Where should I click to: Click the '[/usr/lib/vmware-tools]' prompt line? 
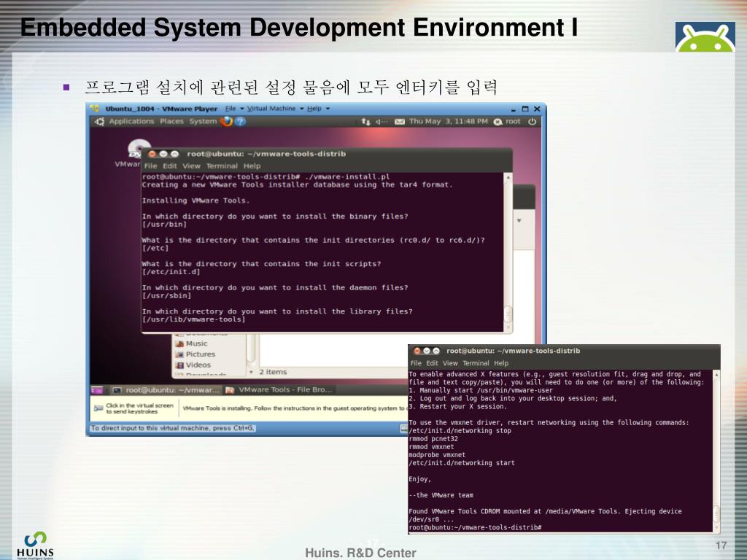[194, 319]
